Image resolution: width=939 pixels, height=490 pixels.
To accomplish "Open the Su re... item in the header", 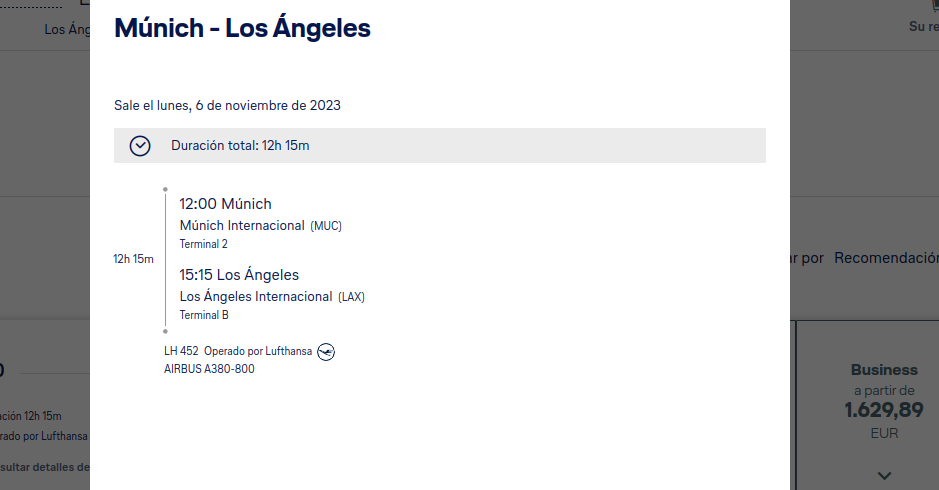I will click(923, 26).
